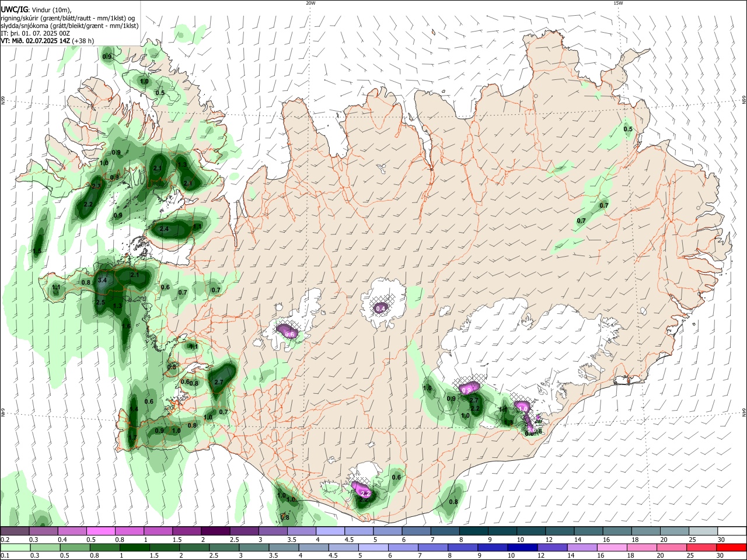Click the '64N' latitude label on right edge

click(x=744, y=412)
